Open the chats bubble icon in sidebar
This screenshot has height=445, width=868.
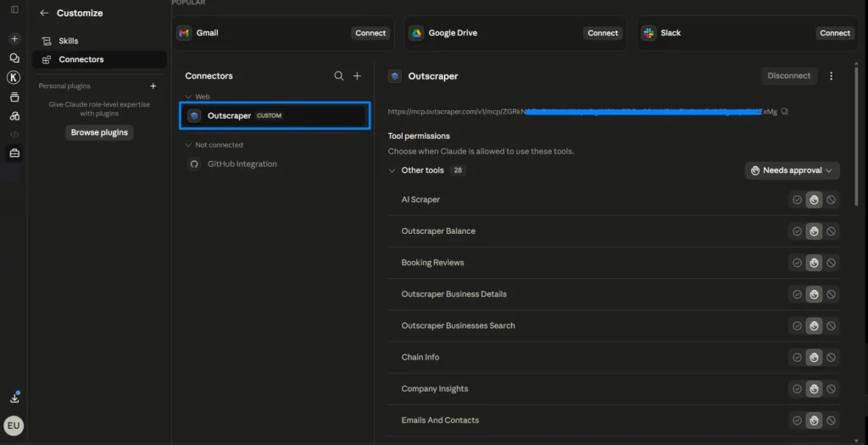[14, 58]
